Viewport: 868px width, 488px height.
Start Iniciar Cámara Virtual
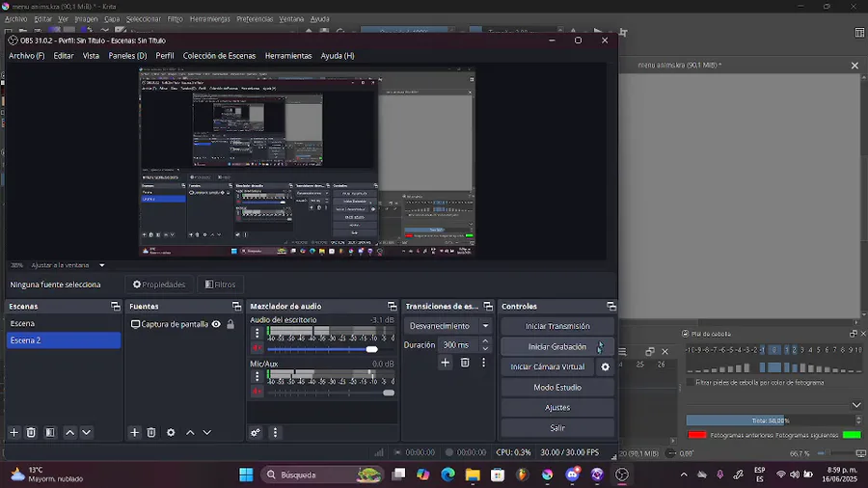coord(548,366)
